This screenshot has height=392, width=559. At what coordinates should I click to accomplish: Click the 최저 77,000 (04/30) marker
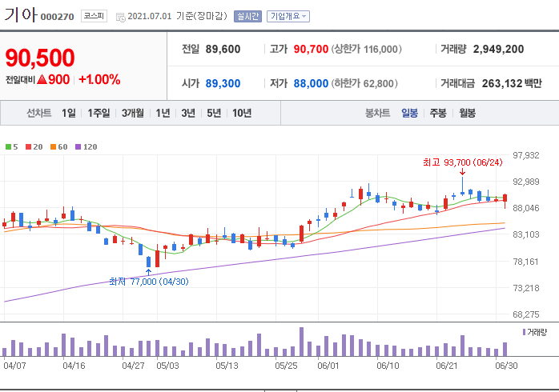tap(149, 282)
